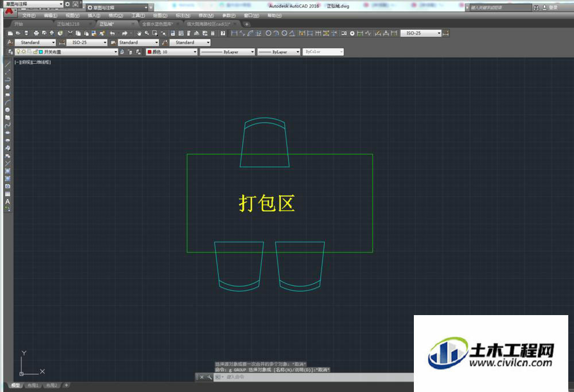Select the Spline draw tool
This screenshot has height=392, width=574.
(x=7, y=125)
